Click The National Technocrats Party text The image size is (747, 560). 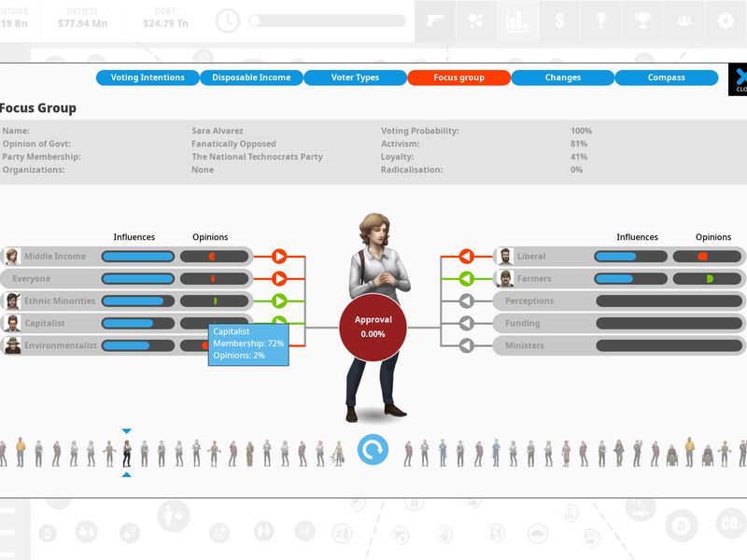[x=258, y=157]
